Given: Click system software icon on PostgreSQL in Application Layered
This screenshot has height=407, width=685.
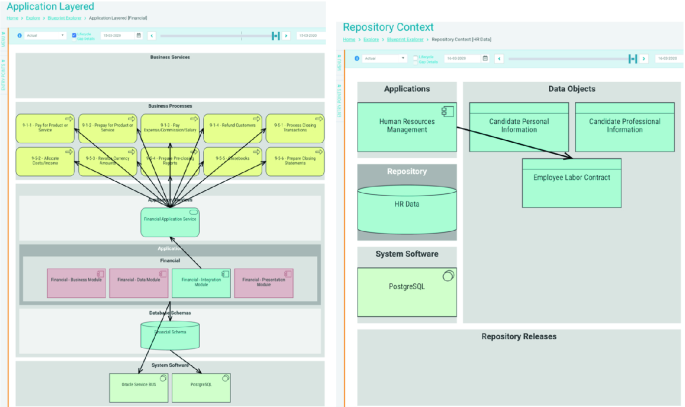Looking at the screenshot, I should [x=226, y=378].
